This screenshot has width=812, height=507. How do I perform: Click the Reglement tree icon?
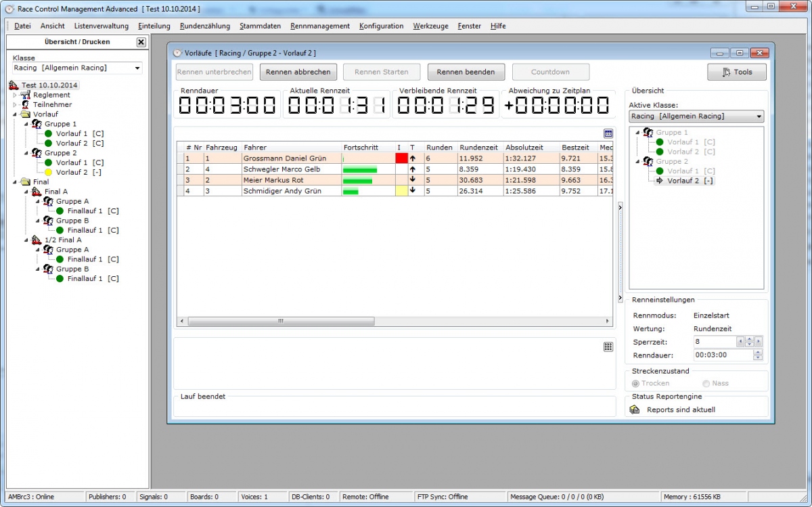pos(26,95)
